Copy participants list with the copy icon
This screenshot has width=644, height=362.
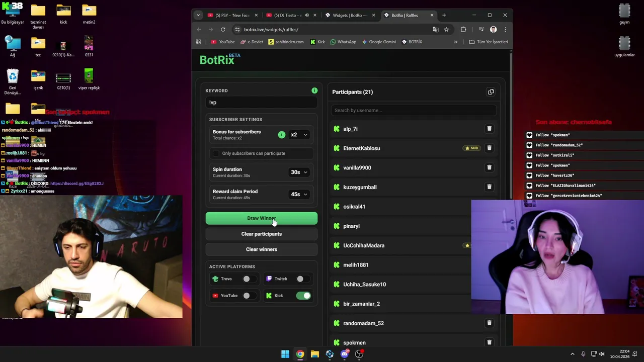click(x=491, y=92)
